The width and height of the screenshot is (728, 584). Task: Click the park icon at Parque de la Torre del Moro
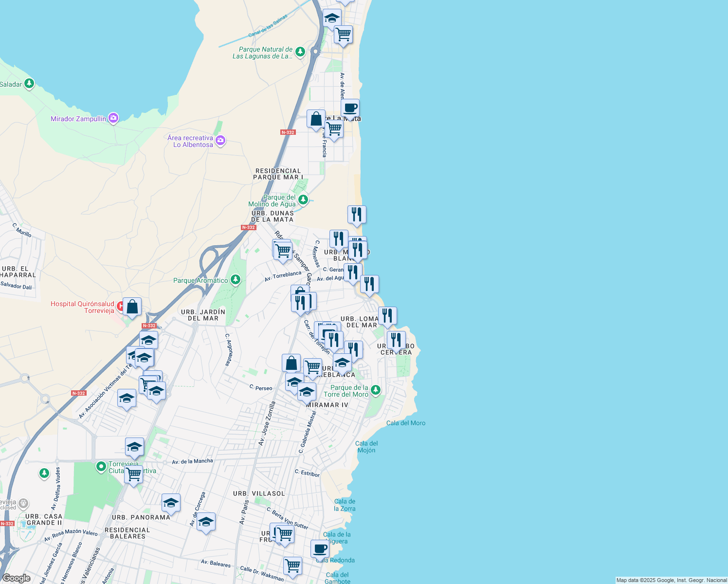[x=375, y=390]
